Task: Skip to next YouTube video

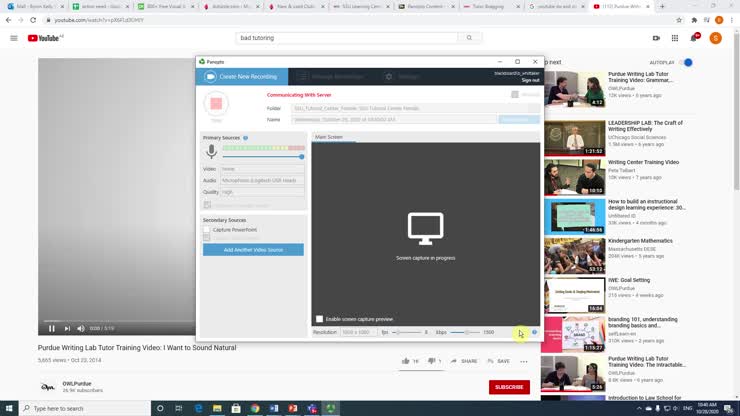Action: click(x=68, y=328)
